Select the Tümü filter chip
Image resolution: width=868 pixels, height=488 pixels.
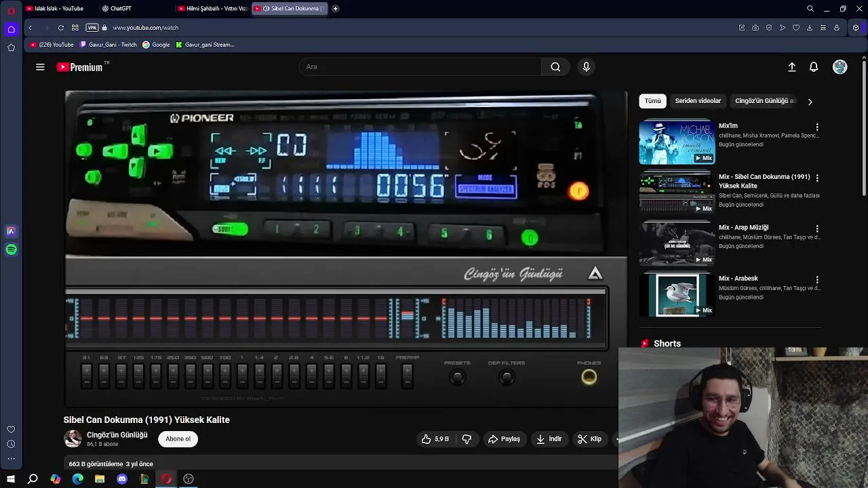652,101
